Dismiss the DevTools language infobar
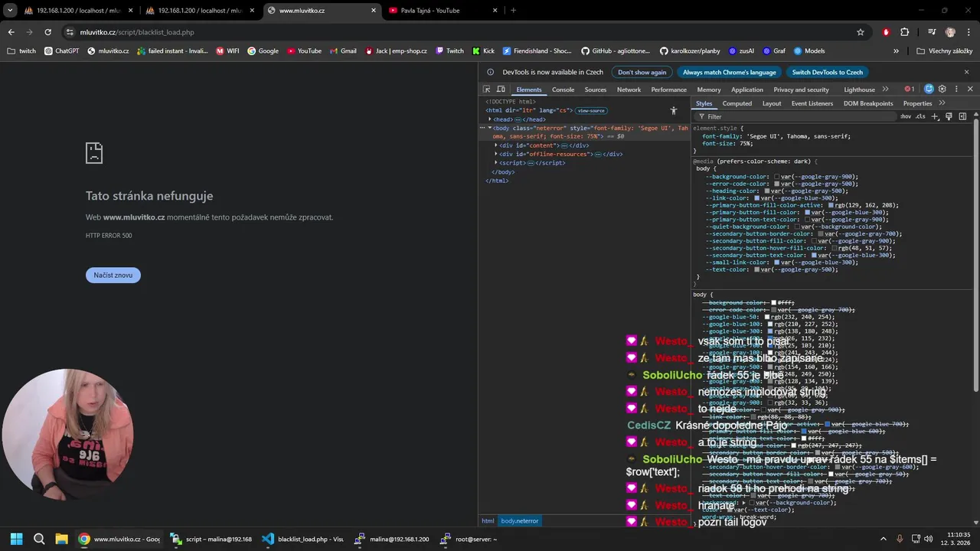980x551 pixels. coord(966,72)
